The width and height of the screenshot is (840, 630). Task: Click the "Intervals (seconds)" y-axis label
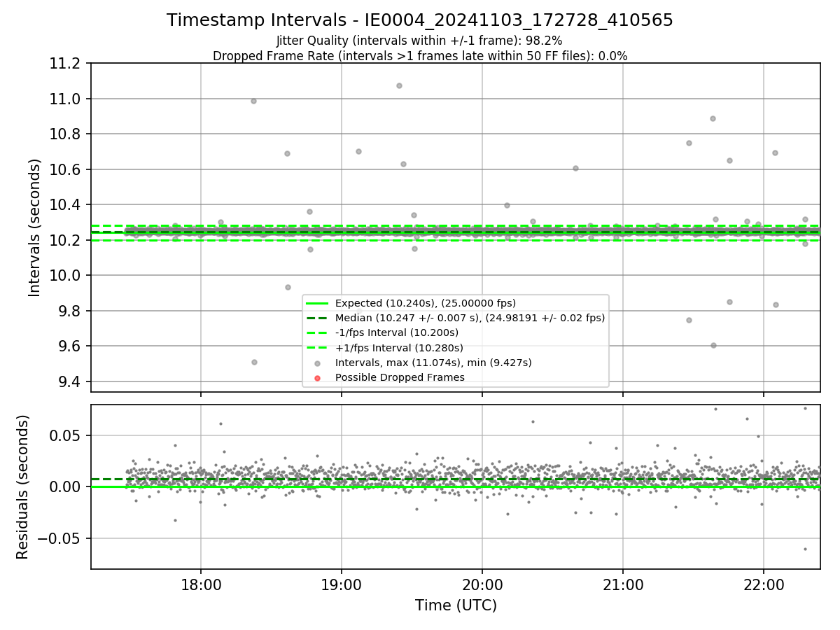click(x=35, y=227)
